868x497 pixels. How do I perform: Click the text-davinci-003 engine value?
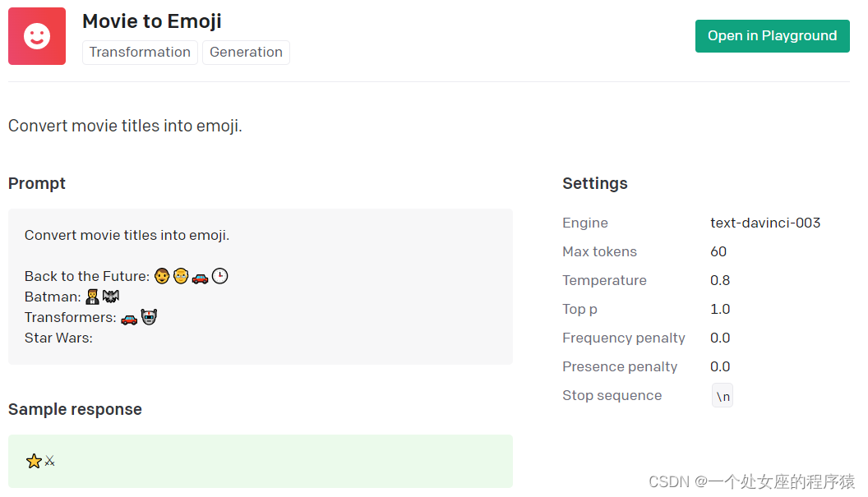point(765,223)
